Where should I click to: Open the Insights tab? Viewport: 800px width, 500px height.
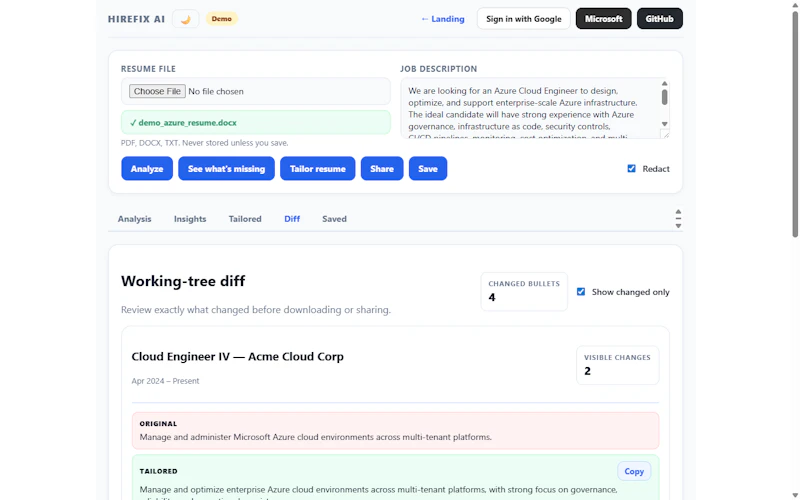(x=190, y=219)
